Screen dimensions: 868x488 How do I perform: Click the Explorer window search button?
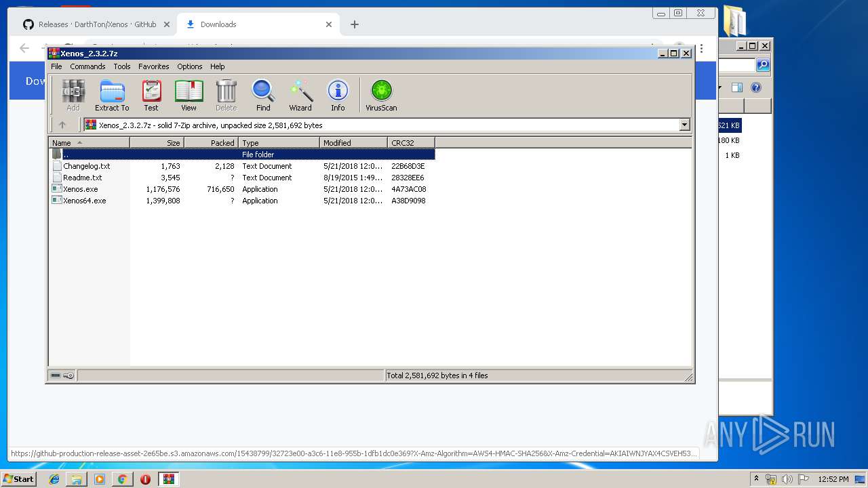click(x=763, y=65)
